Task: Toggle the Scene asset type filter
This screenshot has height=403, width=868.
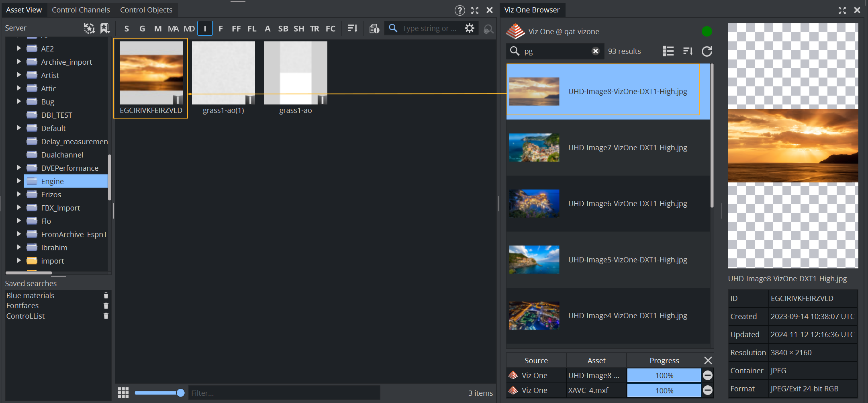Action: [x=127, y=29]
